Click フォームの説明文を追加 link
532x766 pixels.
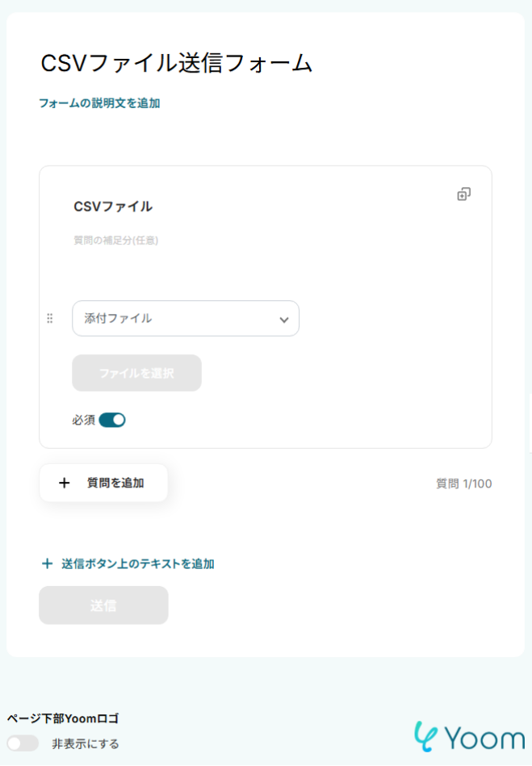(x=99, y=103)
